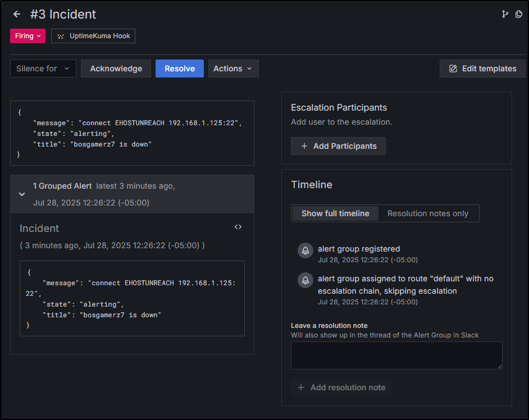Click Add resolution note button
Image resolution: width=529 pixels, height=420 pixels.
click(341, 387)
